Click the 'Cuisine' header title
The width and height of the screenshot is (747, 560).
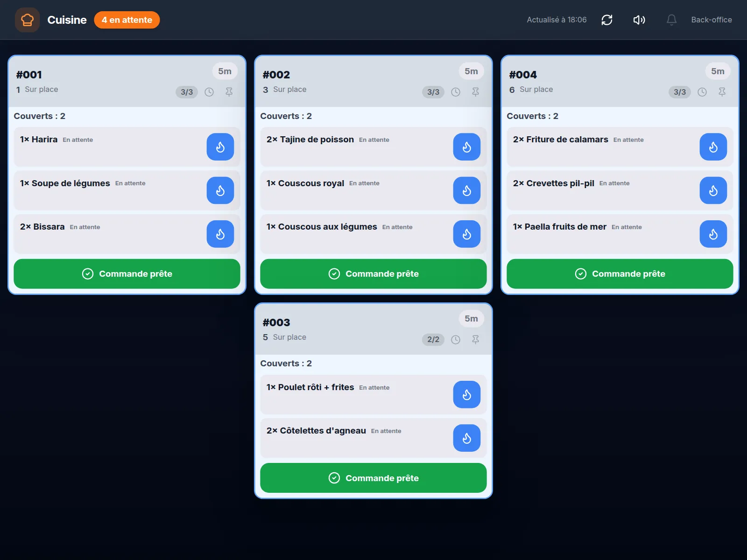[67, 20]
